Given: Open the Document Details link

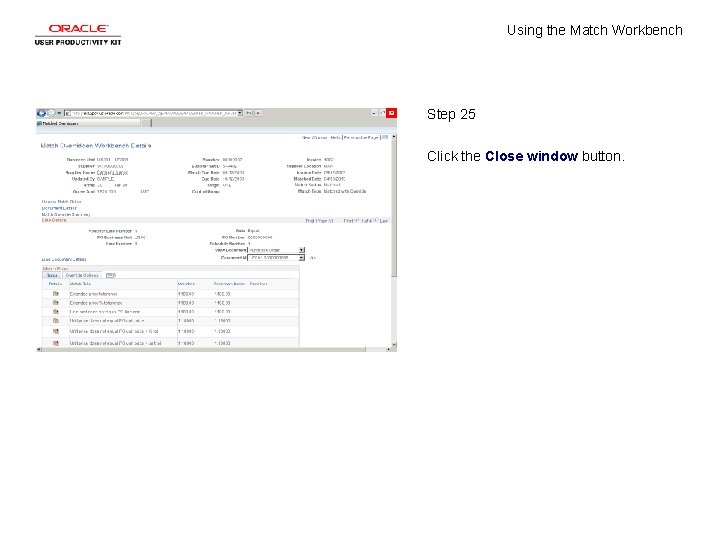Looking at the screenshot, I should (59, 208).
